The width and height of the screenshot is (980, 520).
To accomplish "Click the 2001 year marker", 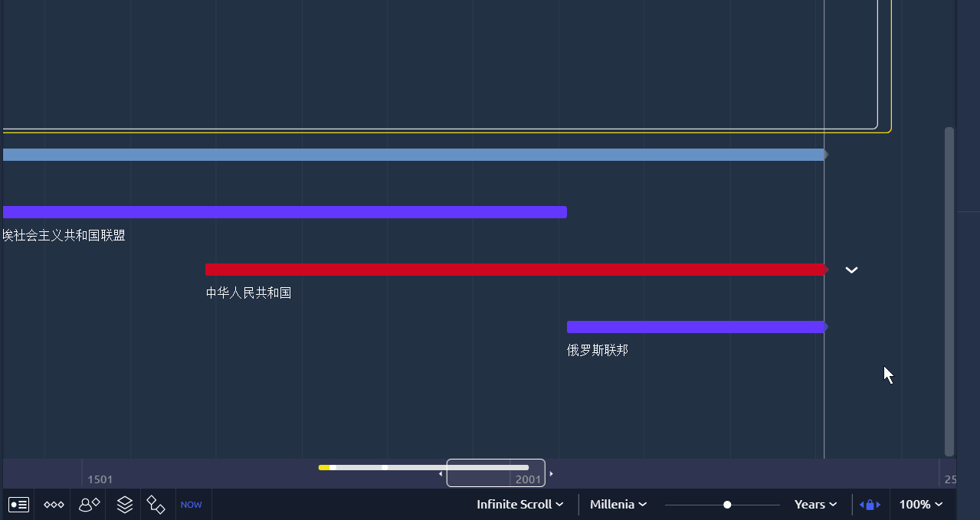I will pyautogui.click(x=529, y=479).
